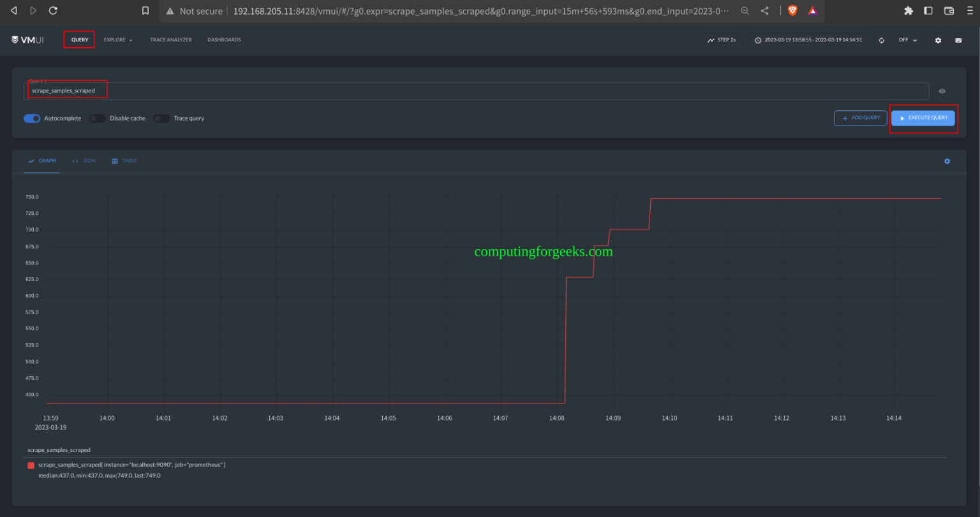Click the manual refresh icon next to OFF
Image resolution: width=980 pixels, height=517 pixels.
tap(882, 40)
